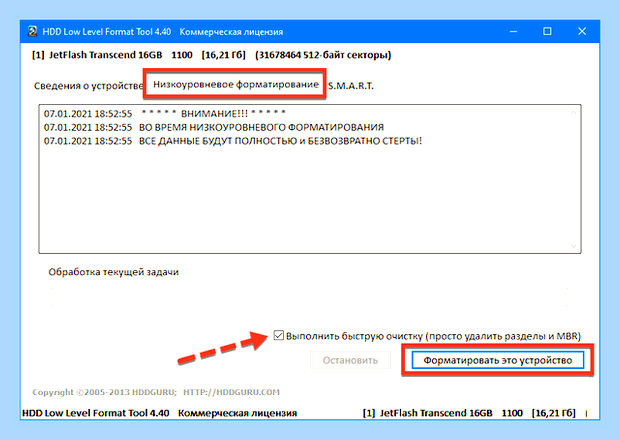Click the Обработка текущей задачи progress bar
This screenshot has height=440, width=620.
[x=310, y=297]
